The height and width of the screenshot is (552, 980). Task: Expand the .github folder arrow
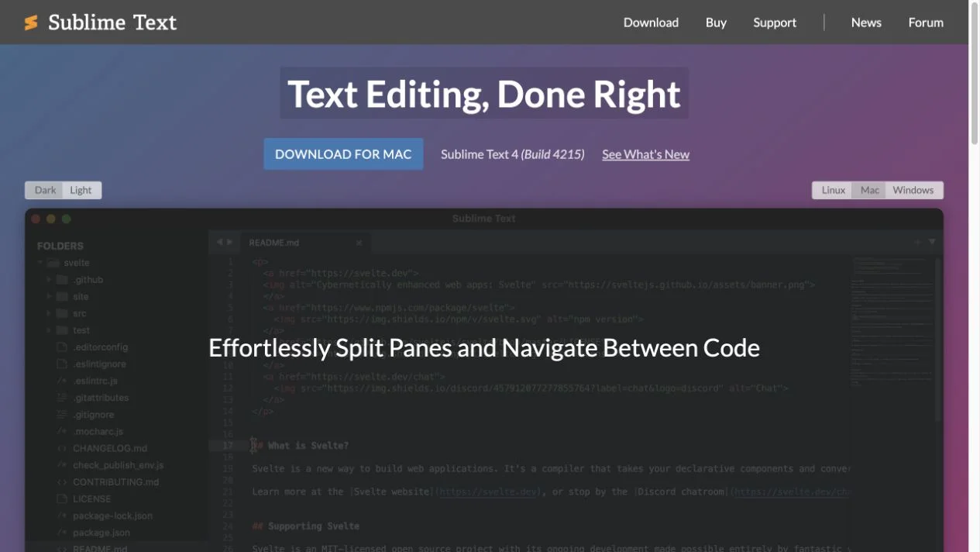point(50,280)
